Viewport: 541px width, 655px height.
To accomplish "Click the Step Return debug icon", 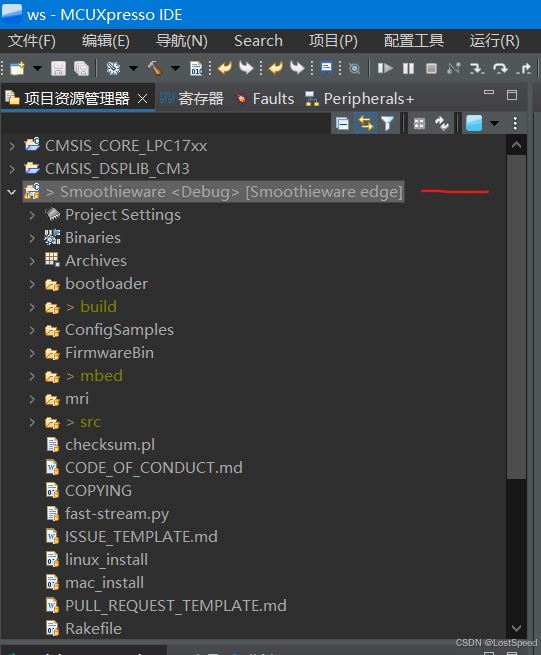I will (x=523, y=68).
